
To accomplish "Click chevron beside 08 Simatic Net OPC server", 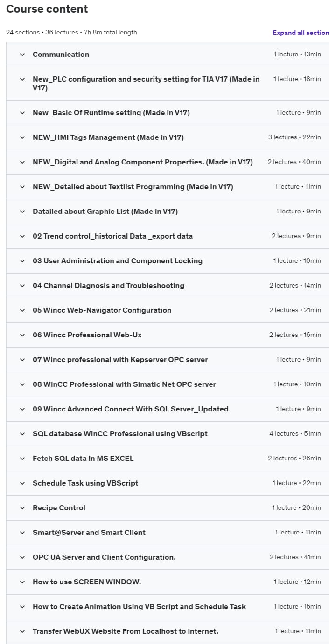I will [x=22, y=384].
